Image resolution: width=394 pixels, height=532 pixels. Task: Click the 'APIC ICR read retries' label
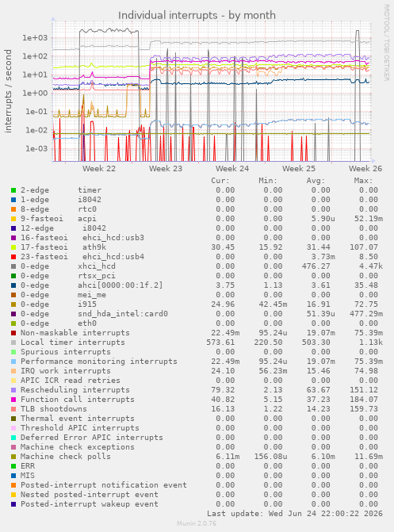[x=71, y=381]
